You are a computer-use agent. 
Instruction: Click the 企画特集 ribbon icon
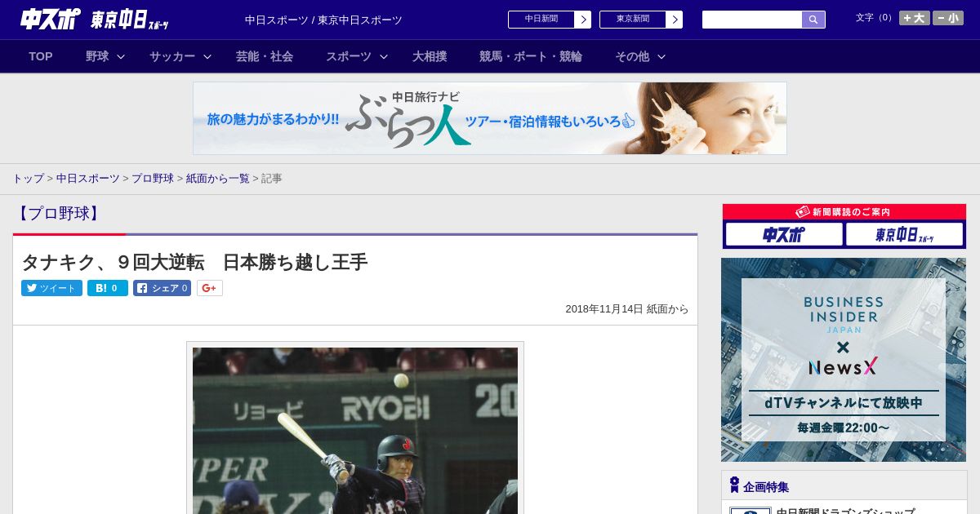(x=734, y=485)
